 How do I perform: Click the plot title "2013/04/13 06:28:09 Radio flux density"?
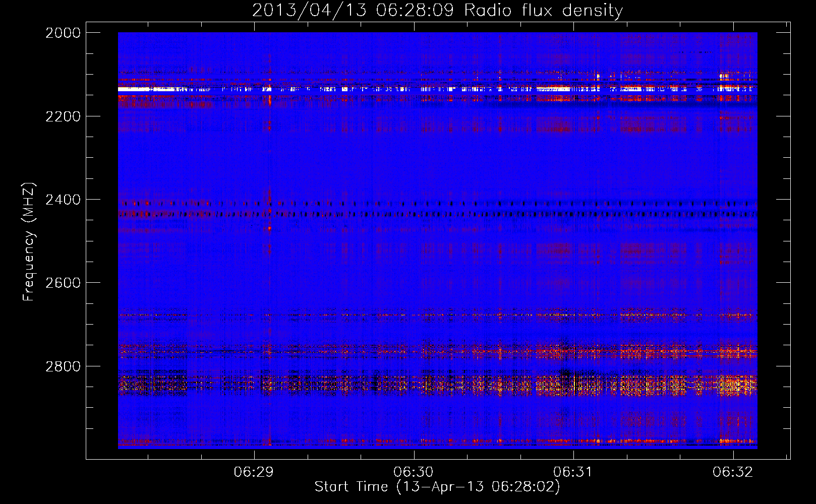(x=437, y=11)
